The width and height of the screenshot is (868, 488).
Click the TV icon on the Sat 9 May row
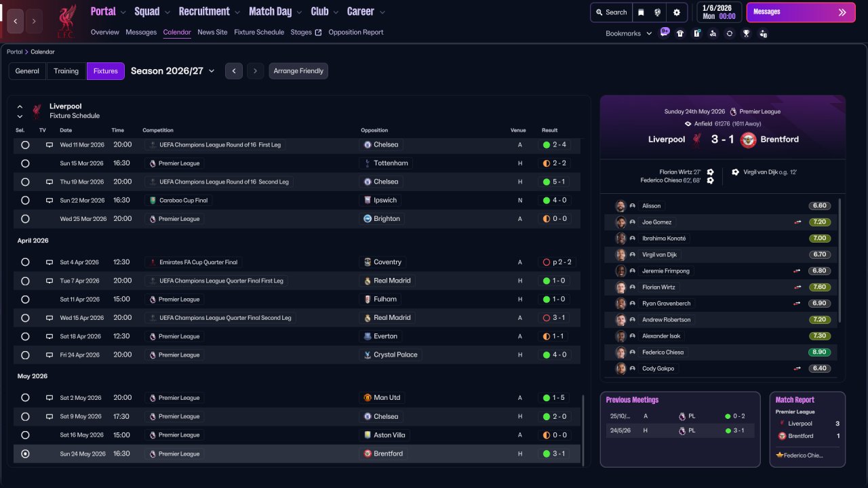click(50, 417)
